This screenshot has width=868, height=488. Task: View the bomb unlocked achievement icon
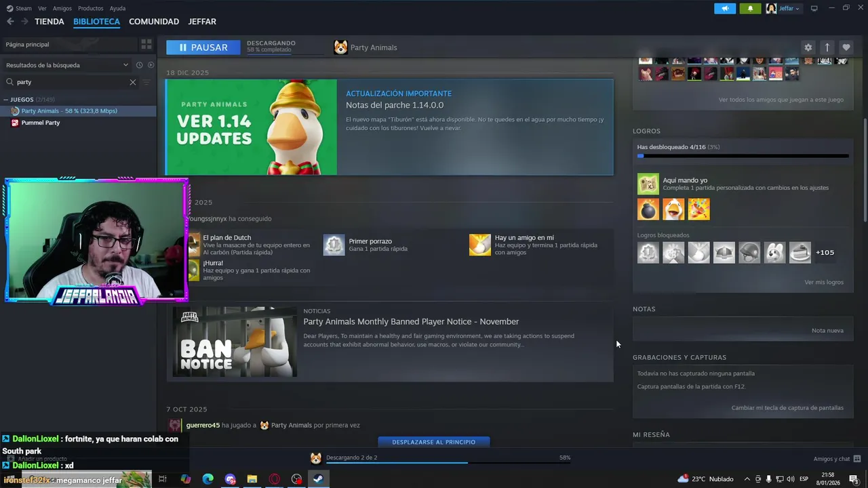tap(648, 209)
